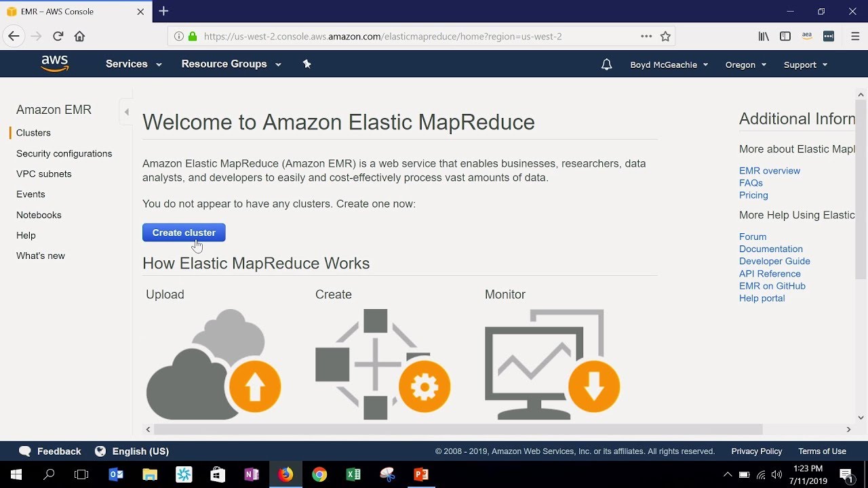
Task: Click the HTTPS padlock in the address bar
Action: [x=193, y=37]
